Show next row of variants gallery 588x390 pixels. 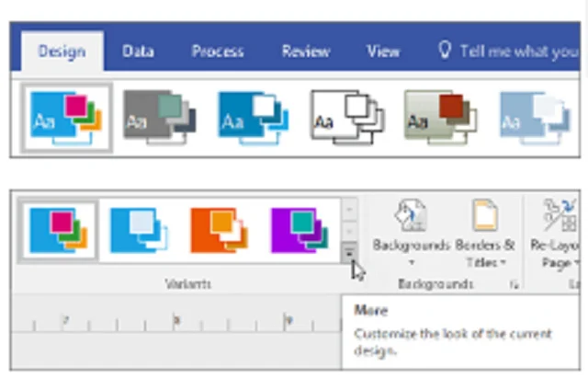click(x=349, y=231)
